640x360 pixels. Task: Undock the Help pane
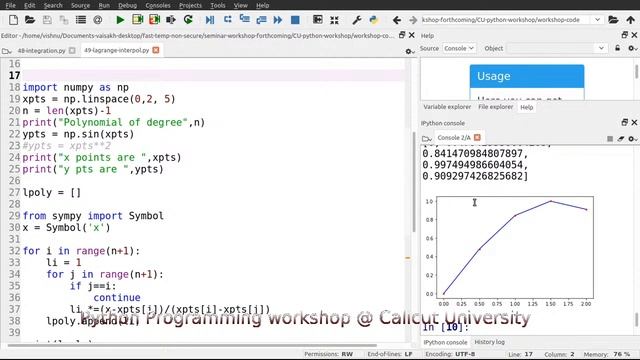pyautogui.click(x=624, y=35)
